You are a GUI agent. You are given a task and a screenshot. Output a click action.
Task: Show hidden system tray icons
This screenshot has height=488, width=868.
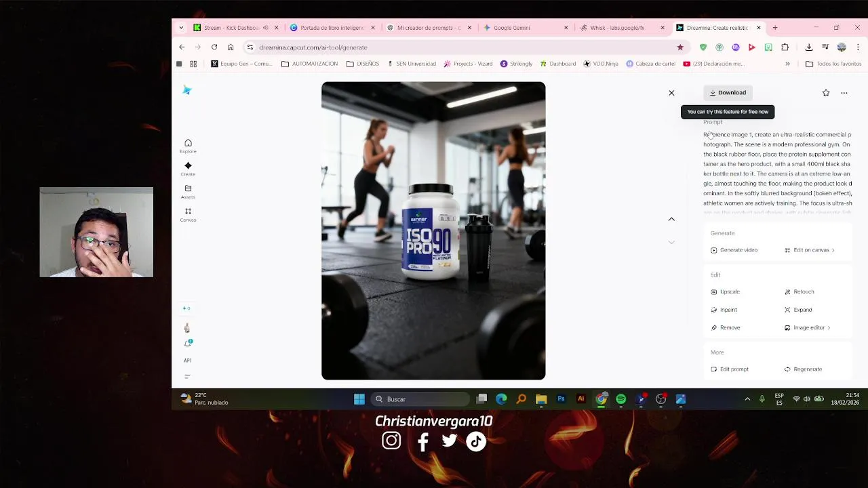(747, 399)
